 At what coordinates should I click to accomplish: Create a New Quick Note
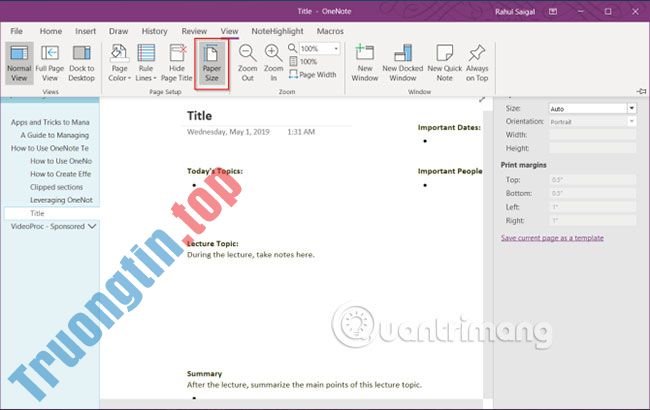[444, 63]
